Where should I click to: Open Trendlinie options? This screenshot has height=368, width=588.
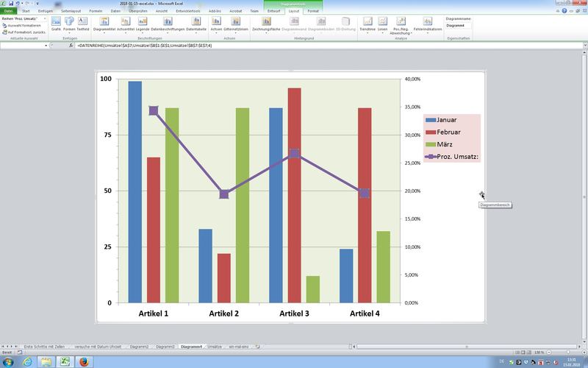(367, 24)
